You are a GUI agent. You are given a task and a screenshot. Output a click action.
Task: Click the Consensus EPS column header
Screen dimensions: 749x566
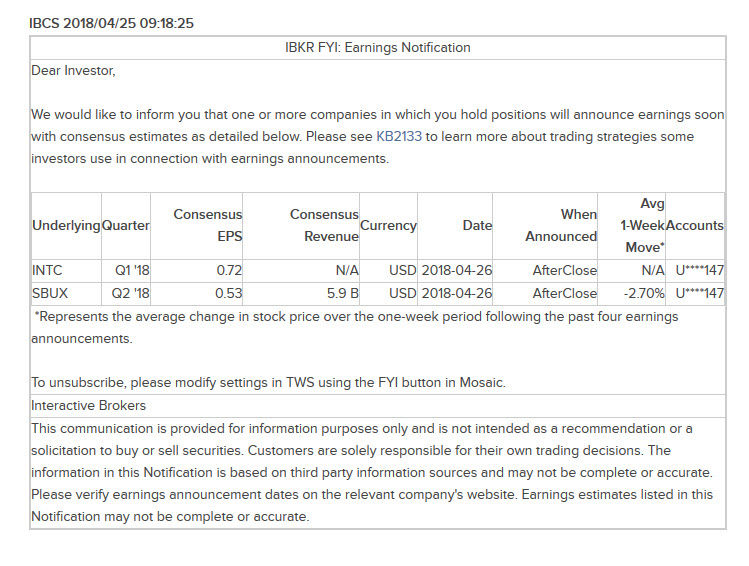point(208,226)
